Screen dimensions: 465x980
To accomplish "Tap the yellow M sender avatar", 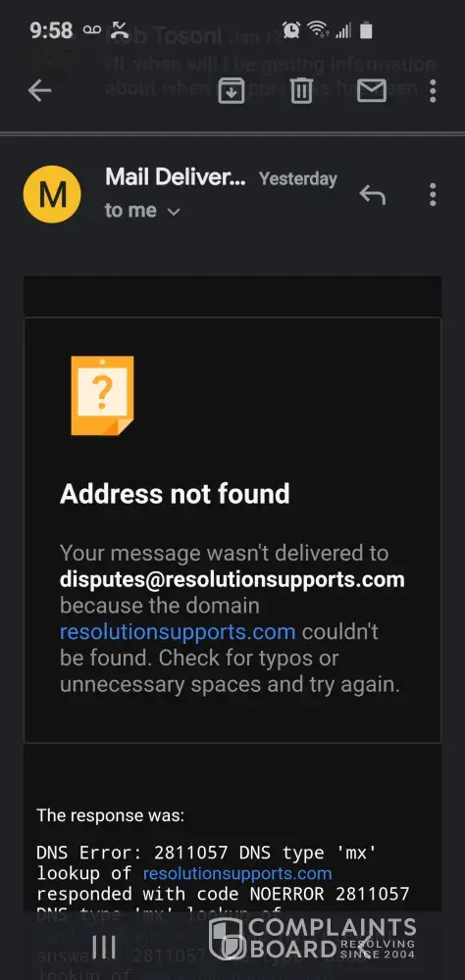I will (x=52, y=194).
